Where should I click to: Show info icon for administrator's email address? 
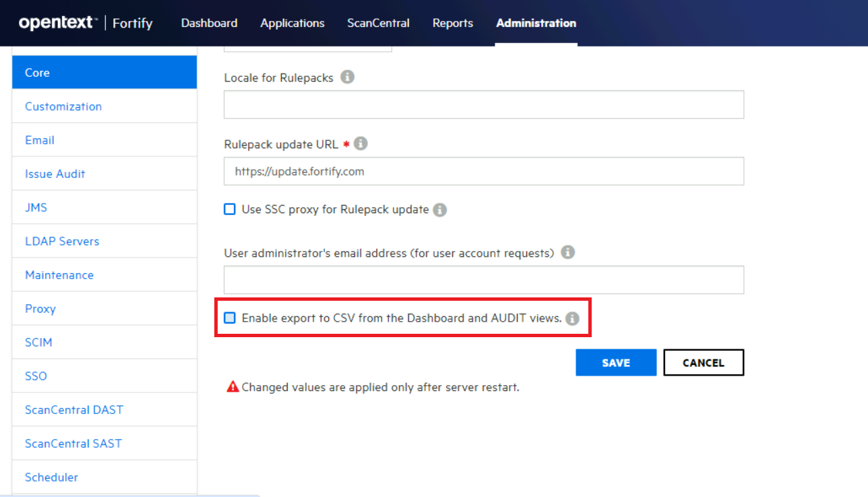point(568,252)
